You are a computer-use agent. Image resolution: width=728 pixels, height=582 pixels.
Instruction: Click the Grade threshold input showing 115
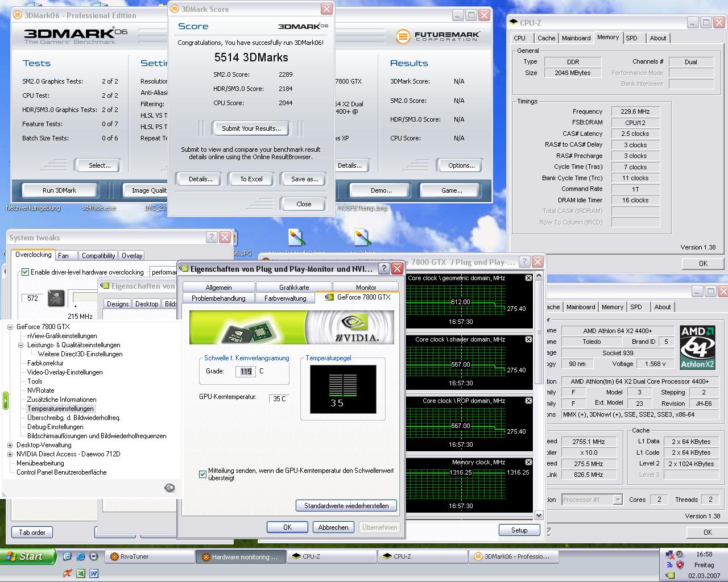point(246,371)
